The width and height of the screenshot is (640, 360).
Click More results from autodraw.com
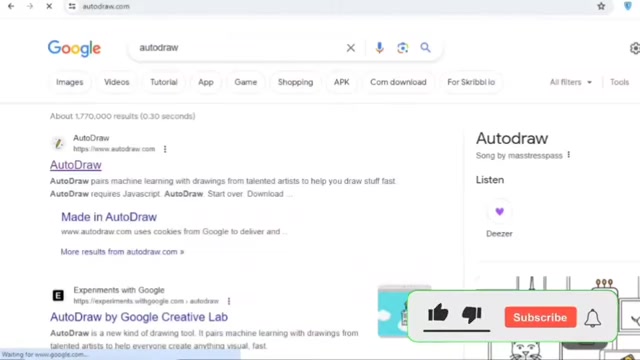pyautogui.click(x=122, y=251)
